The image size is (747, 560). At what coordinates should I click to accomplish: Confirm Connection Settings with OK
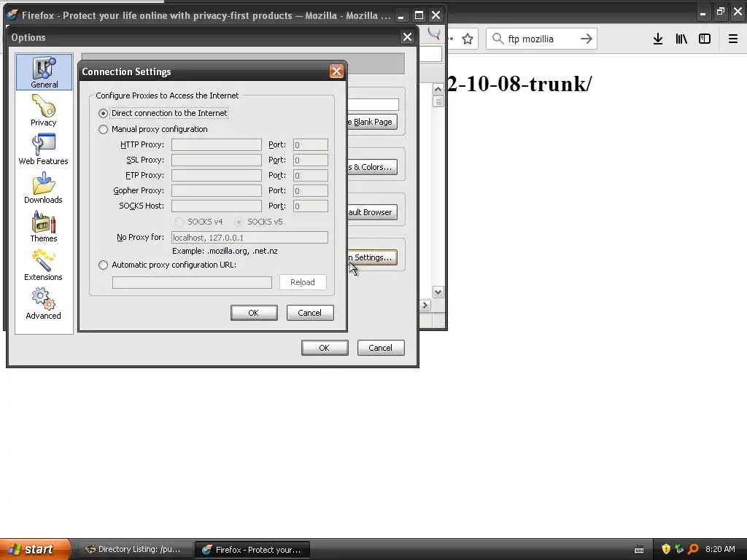coord(254,313)
